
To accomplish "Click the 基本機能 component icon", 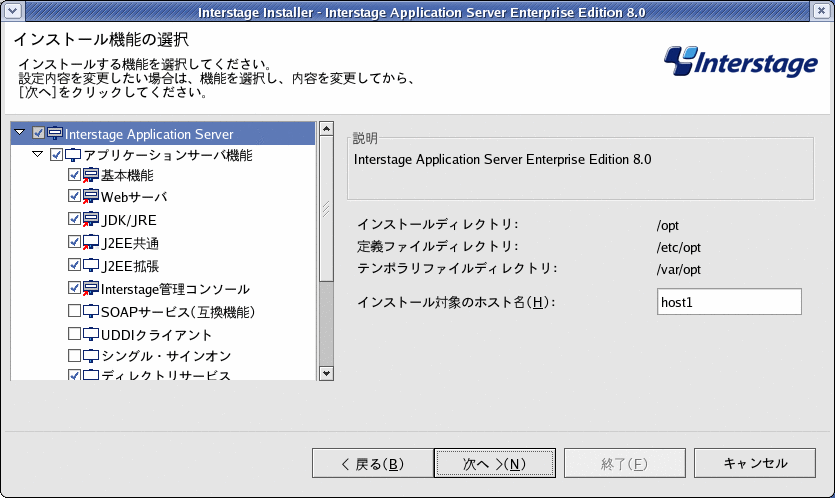I will [91, 175].
